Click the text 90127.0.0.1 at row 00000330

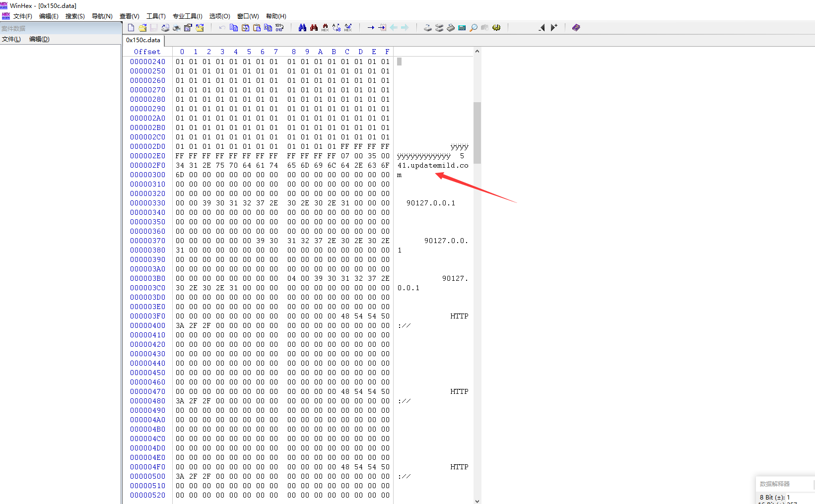431,203
